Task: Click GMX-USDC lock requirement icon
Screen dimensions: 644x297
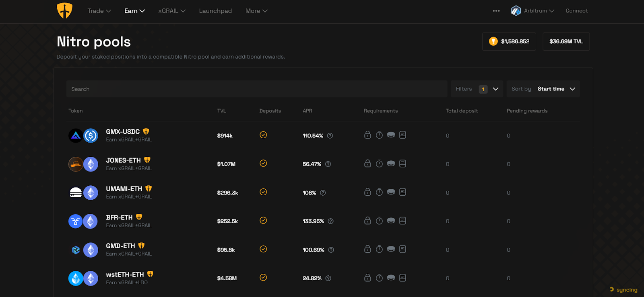Action: 367,135
